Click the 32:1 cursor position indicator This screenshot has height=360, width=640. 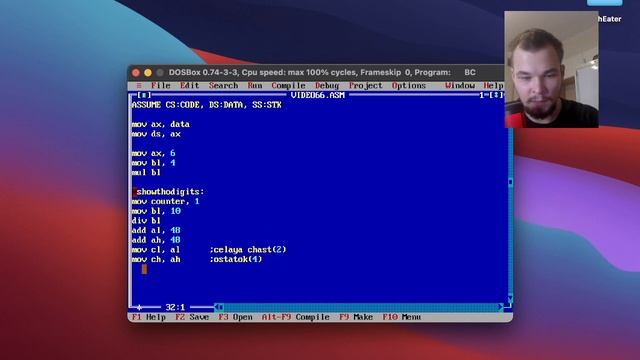click(x=175, y=307)
